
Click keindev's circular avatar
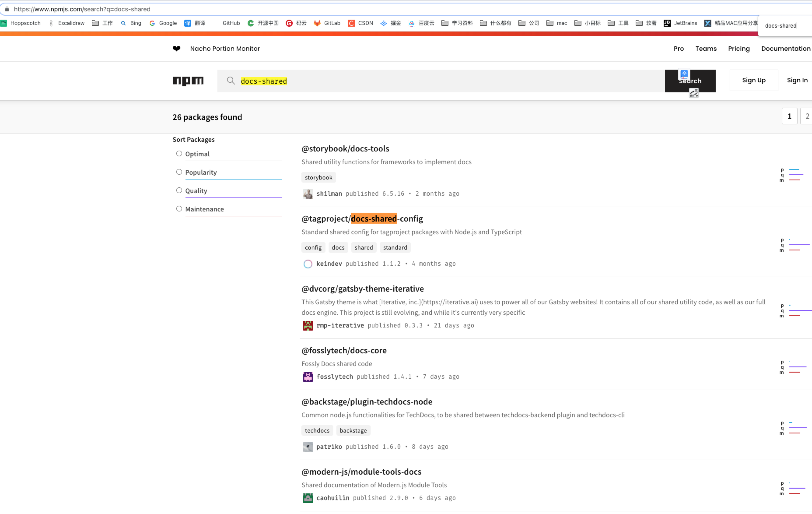tap(308, 264)
